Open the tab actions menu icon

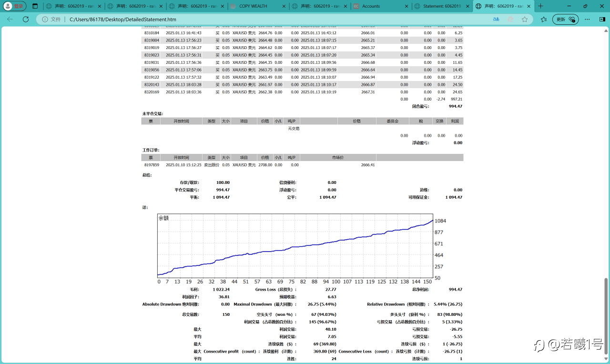[x=35, y=6]
